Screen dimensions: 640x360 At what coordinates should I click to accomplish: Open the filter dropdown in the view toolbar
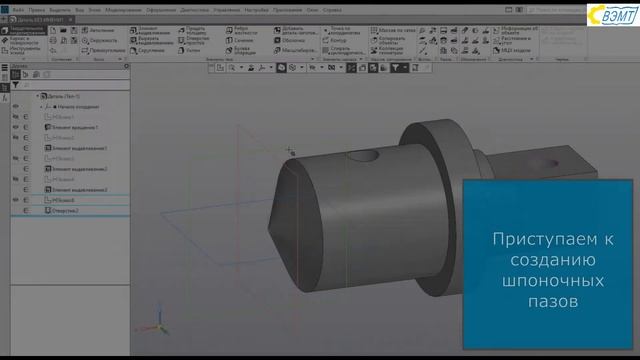[x=405, y=68]
